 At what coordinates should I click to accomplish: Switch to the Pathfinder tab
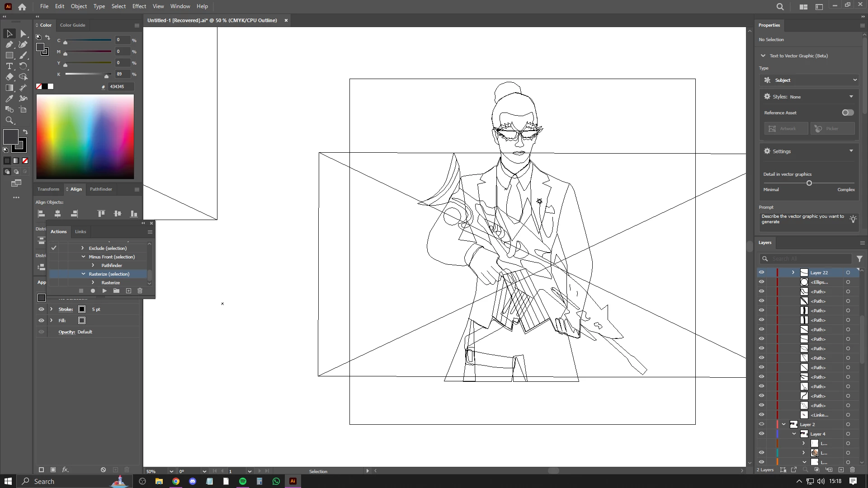coord(101,189)
